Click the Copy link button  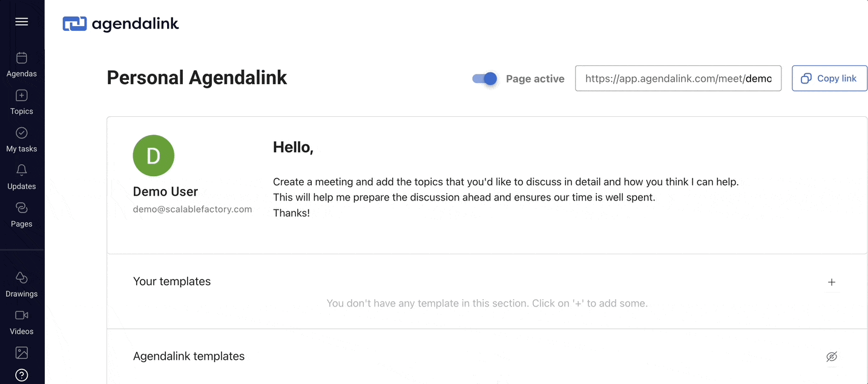(x=829, y=79)
